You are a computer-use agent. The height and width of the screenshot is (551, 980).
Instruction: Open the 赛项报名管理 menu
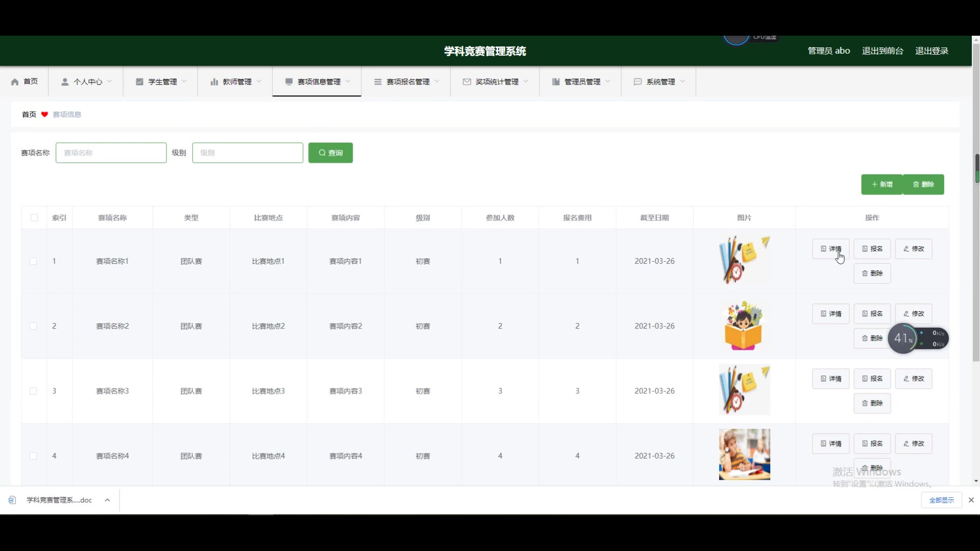[x=407, y=82]
